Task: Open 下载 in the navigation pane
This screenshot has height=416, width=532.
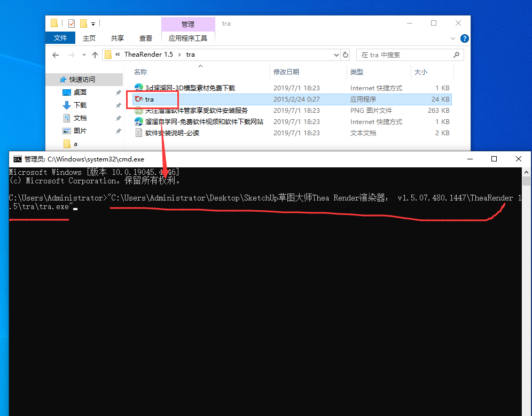Action: pos(80,105)
